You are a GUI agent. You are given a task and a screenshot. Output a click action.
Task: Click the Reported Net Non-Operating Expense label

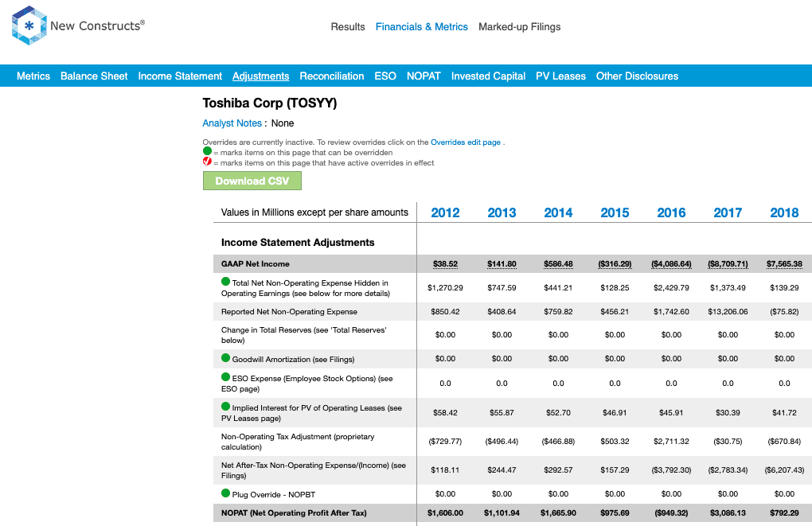click(289, 312)
